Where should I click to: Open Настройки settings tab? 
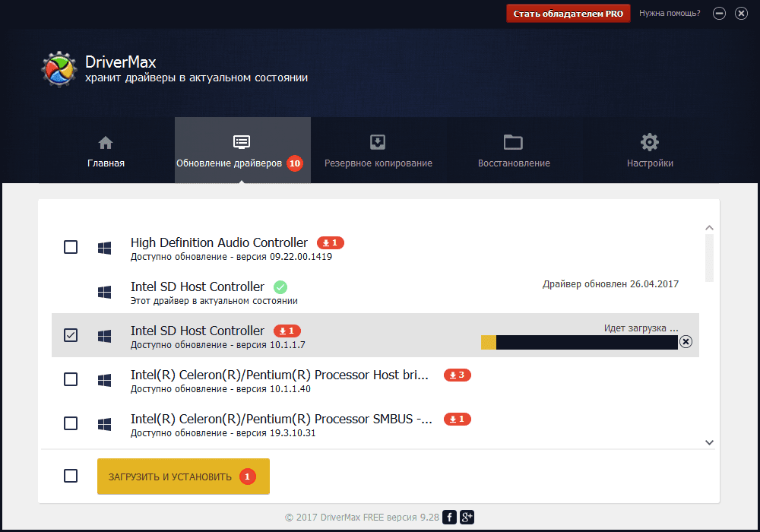(x=650, y=150)
